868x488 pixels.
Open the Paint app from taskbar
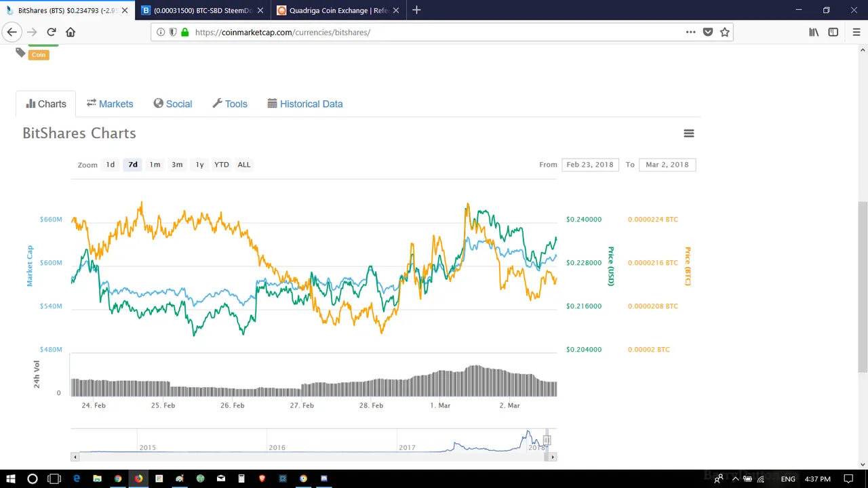pyautogui.click(x=180, y=479)
